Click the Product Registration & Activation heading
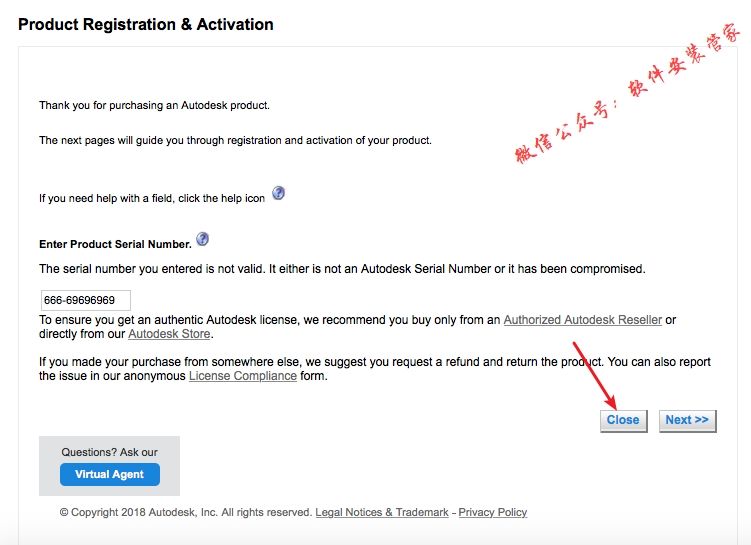Image resolution: width=751 pixels, height=545 pixels. [x=146, y=24]
